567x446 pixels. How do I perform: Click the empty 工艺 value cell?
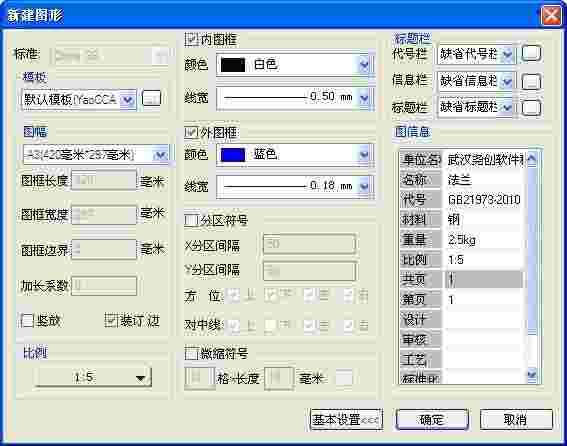coord(485,359)
